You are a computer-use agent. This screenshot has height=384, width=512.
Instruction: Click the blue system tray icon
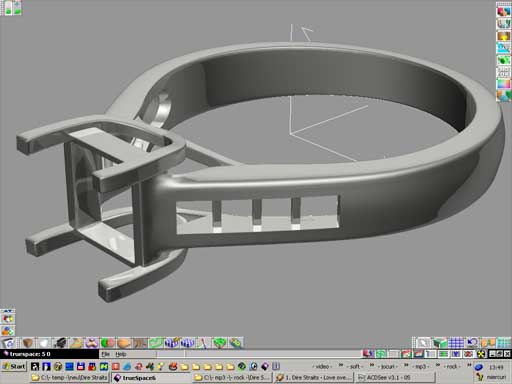(x=479, y=367)
